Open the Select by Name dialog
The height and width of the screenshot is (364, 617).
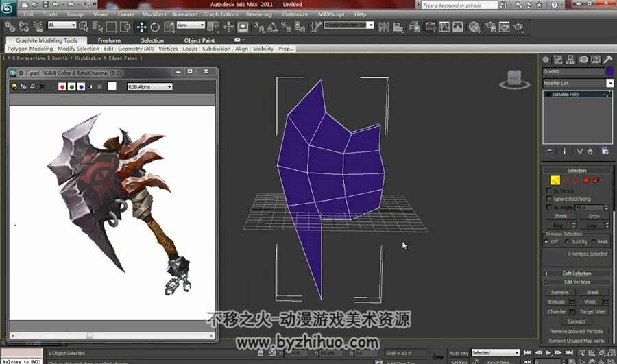coord(97,27)
